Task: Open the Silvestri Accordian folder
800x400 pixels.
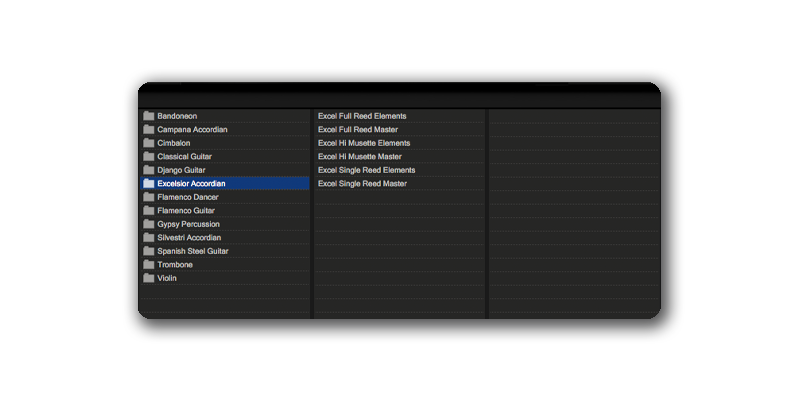Action: [x=189, y=238]
